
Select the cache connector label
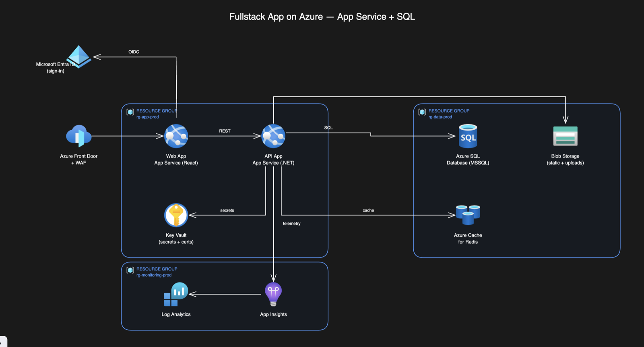[x=368, y=210]
